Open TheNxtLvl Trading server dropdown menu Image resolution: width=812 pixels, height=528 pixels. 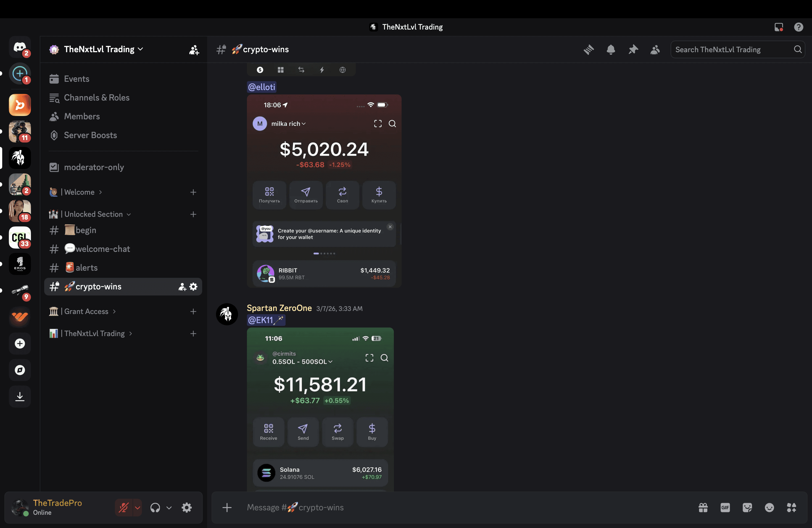tap(99, 49)
